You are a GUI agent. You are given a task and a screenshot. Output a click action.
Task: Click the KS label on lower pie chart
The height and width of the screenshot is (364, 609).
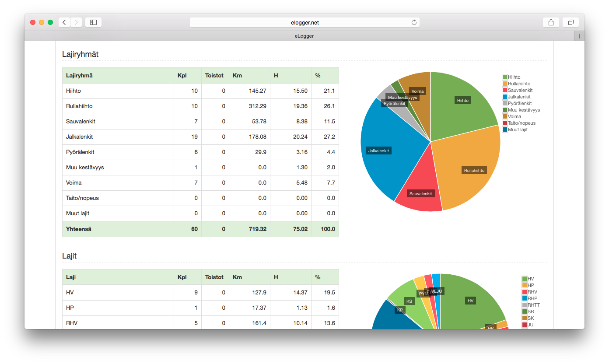(409, 301)
